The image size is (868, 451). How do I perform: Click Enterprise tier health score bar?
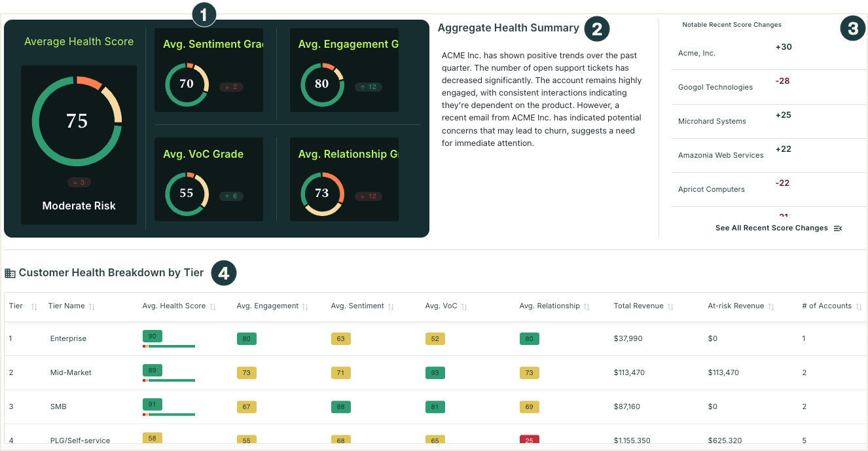click(169, 346)
